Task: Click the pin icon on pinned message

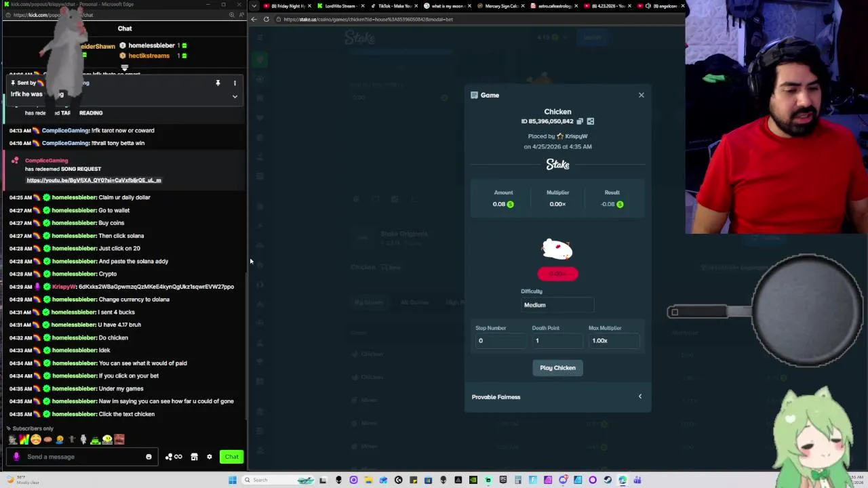Action: [x=218, y=83]
